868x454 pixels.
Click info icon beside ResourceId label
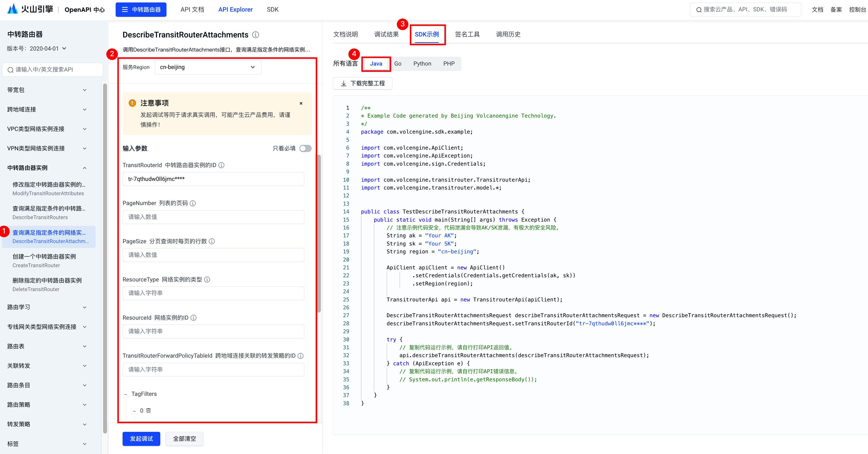point(193,318)
